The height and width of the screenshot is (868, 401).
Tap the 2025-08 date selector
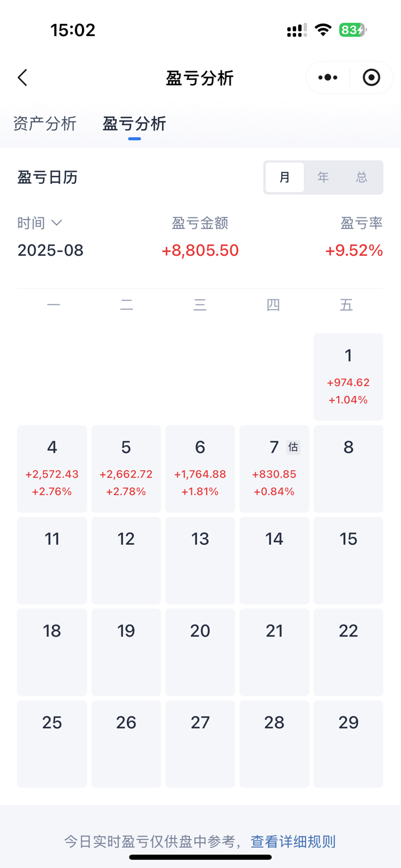pos(51,250)
